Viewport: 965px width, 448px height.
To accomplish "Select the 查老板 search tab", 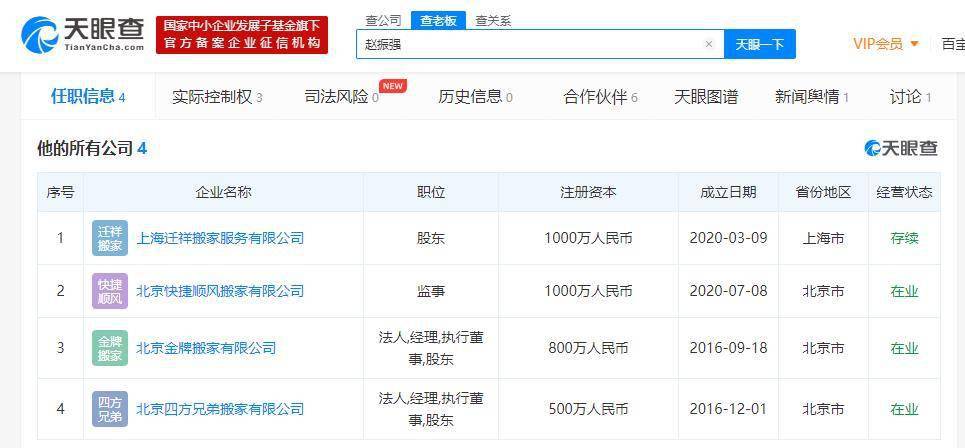I will (x=438, y=20).
